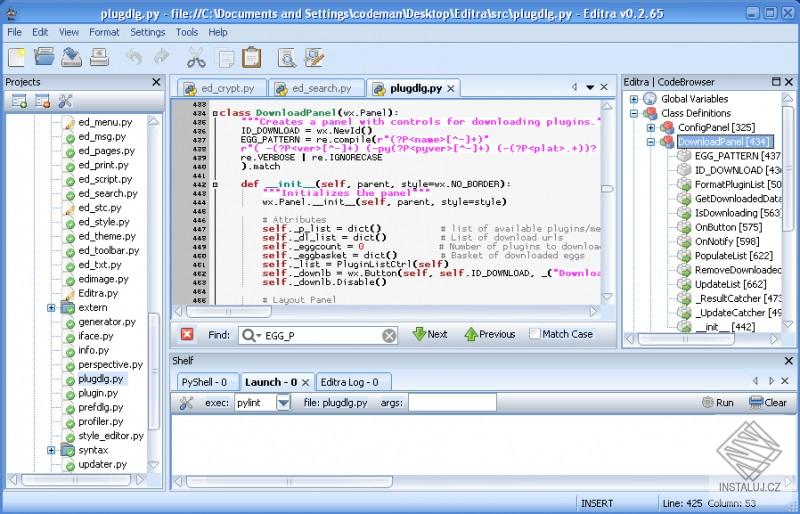Click the Previous find button
The width and height of the screenshot is (800, 514).
pyautogui.click(x=490, y=334)
